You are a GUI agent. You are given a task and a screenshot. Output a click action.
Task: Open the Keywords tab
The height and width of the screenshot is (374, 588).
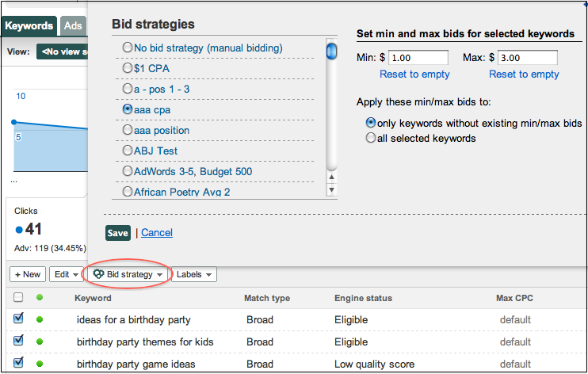pyautogui.click(x=29, y=26)
